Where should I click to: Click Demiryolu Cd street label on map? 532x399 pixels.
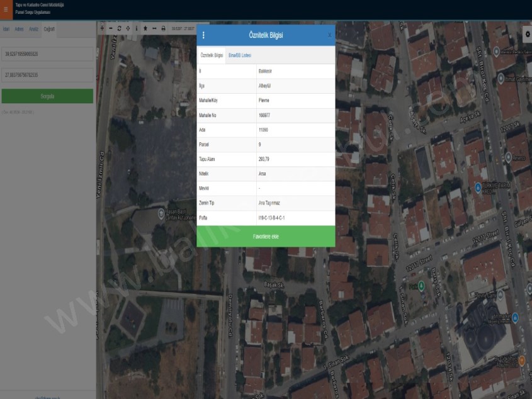pos(230,315)
